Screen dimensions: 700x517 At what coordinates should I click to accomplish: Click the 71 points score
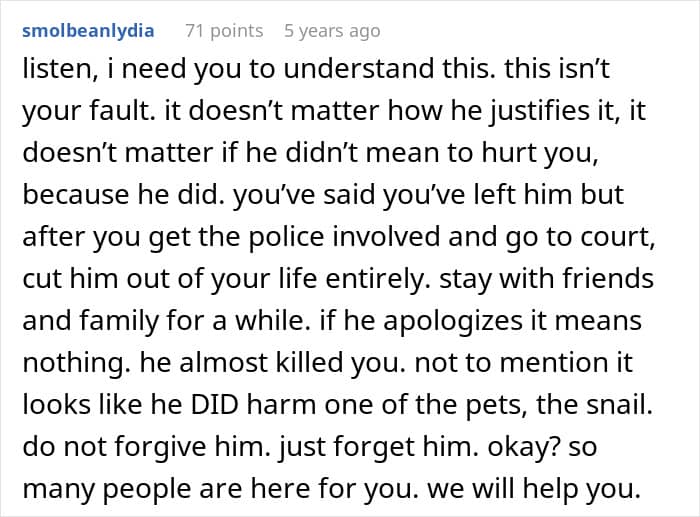coord(222,31)
